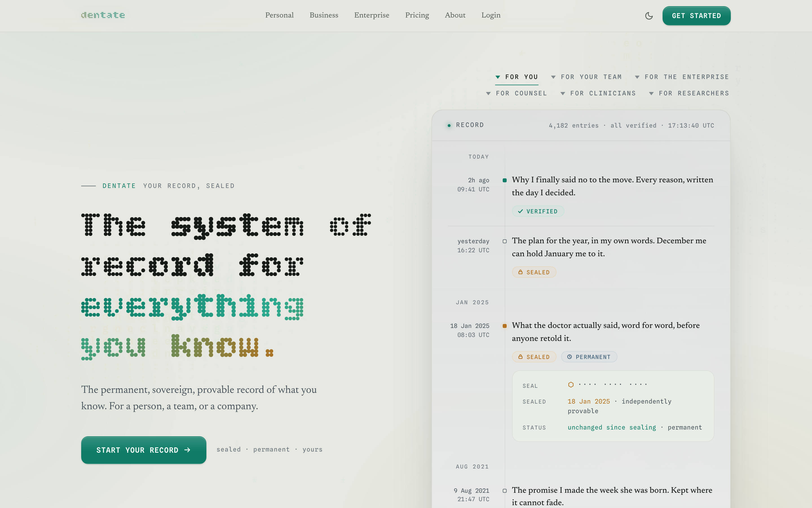This screenshot has height=508, width=812.
Task: Expand the FOR YOU triangle
Action: click(x=498, y=77)
